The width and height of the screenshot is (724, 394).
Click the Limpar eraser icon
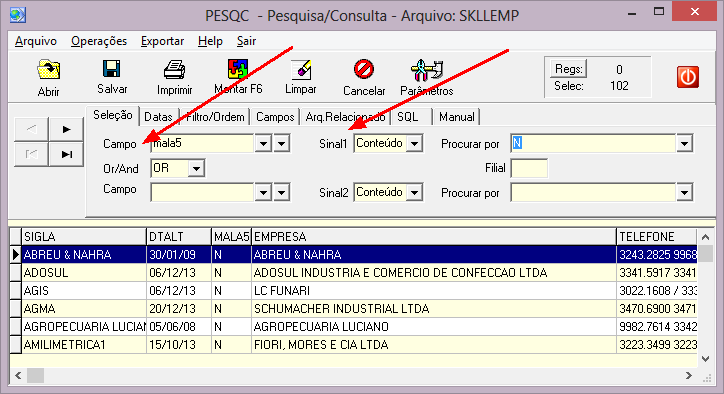point(301,69)
